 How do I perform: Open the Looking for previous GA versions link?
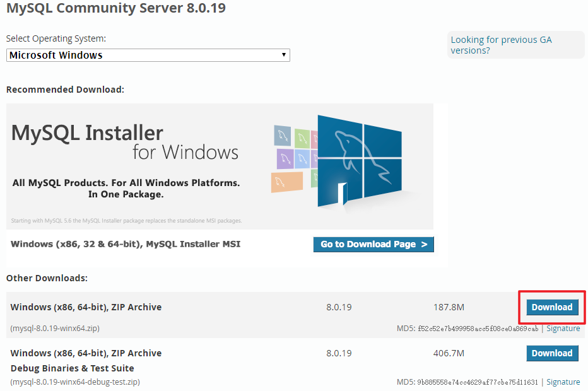click(501, 45)
